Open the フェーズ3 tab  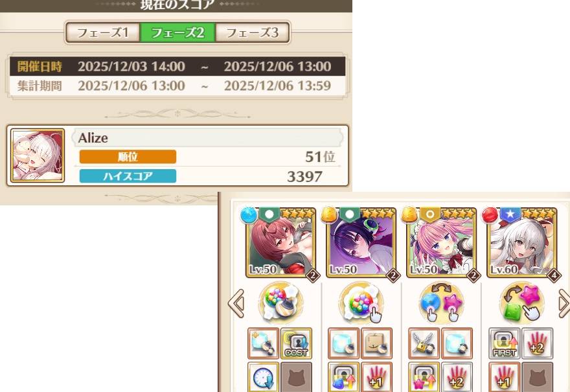(252, 33)
